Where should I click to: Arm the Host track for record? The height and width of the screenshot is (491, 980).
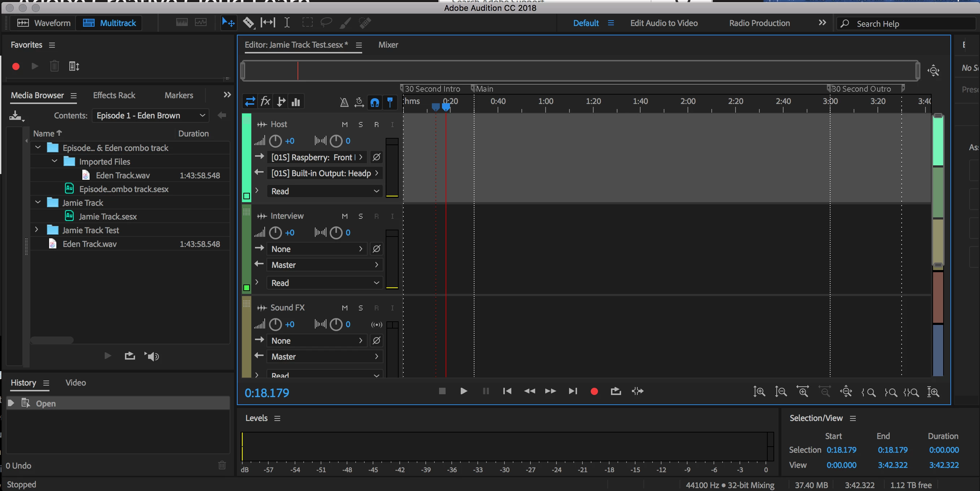coord(376,124)
